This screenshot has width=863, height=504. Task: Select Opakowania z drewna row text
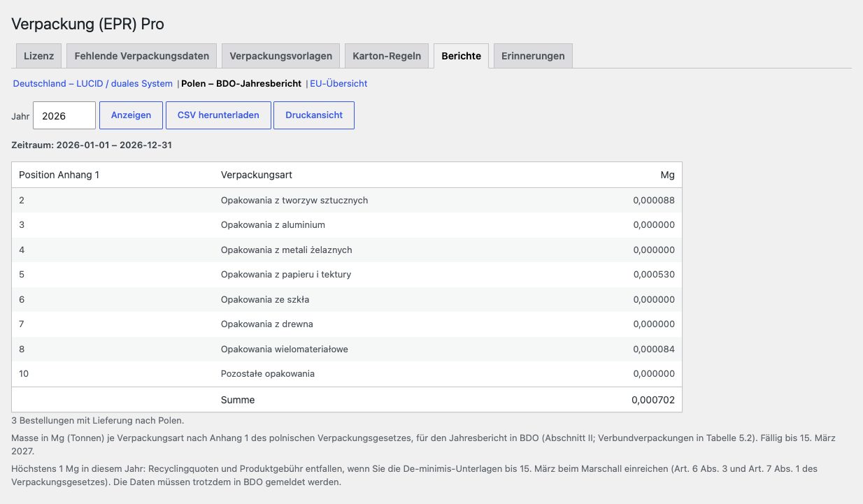[x=267, y=324]
